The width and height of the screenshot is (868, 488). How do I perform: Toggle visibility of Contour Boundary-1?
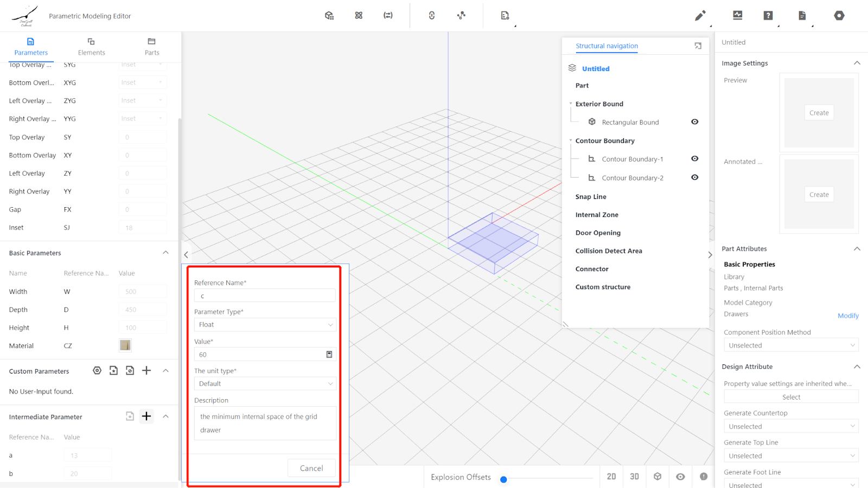pos(694,159)
